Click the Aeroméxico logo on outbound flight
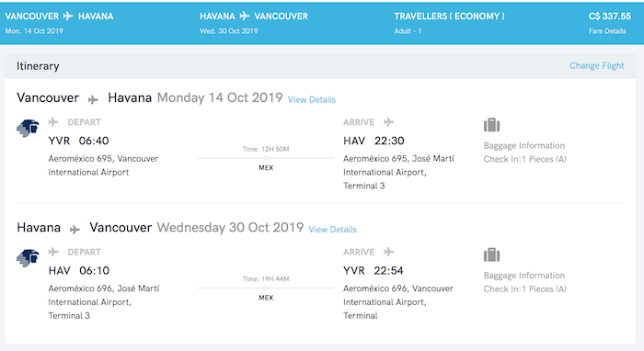644x351 pixels. point(28,128)
